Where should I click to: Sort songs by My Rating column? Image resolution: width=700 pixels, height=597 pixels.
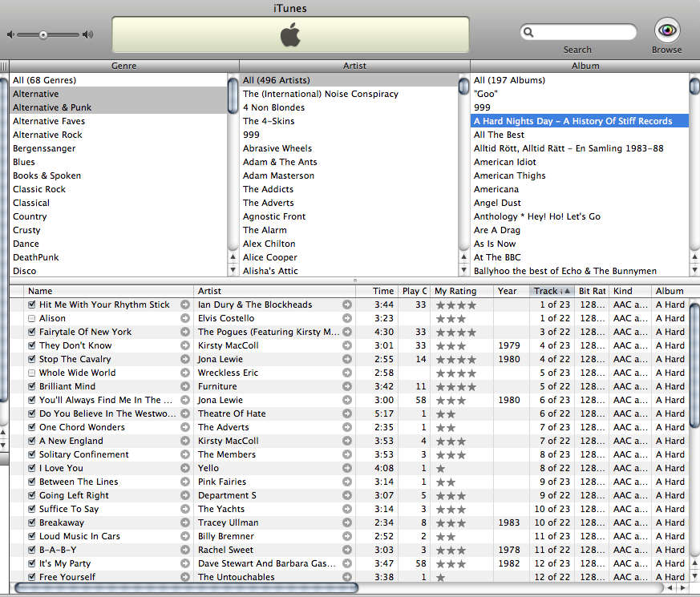tap(462, 291)
